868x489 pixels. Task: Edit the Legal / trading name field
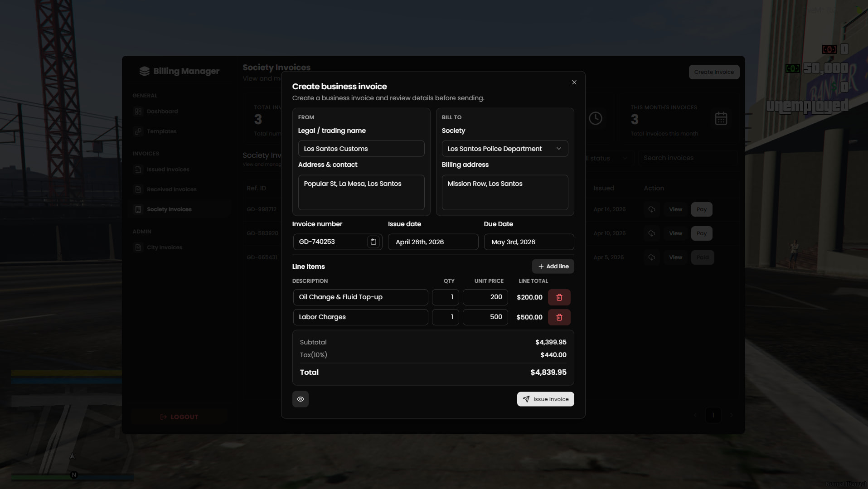tap(361, 149)
